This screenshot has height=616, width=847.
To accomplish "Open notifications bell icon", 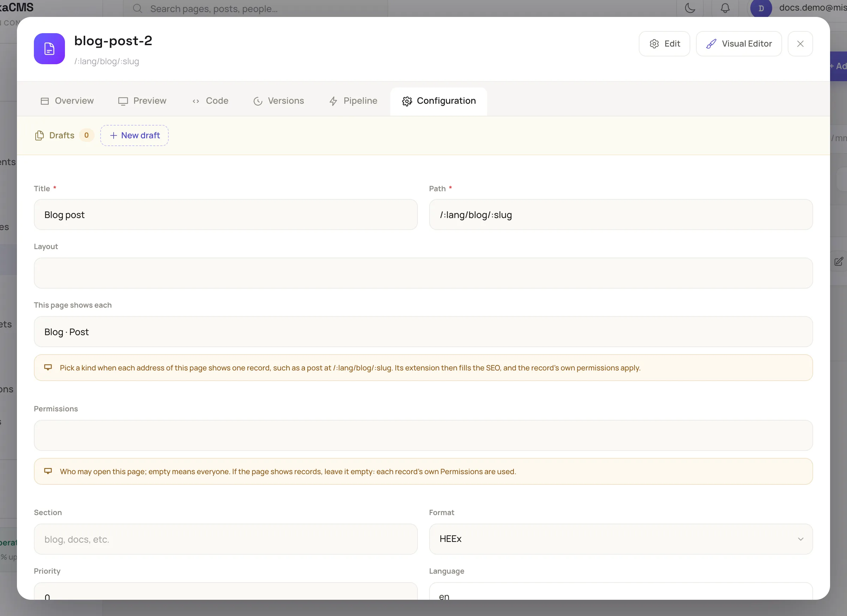I will (725, 8).
